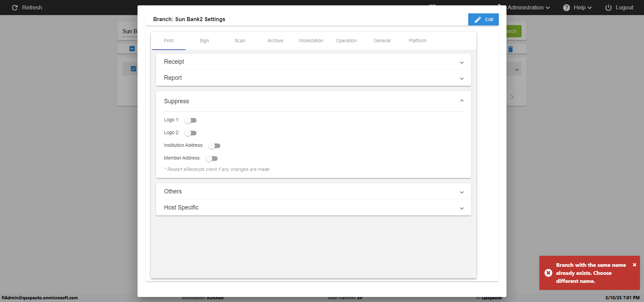This screenshot has height=302, width=644.
Task: Close the error notification with X
Action: (x=634, y=265)
